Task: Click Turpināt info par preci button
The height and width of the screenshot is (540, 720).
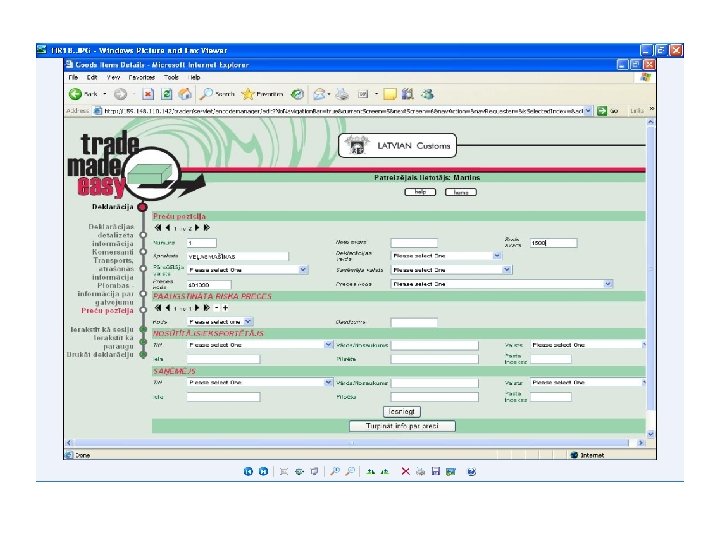Action: point(402,426)
